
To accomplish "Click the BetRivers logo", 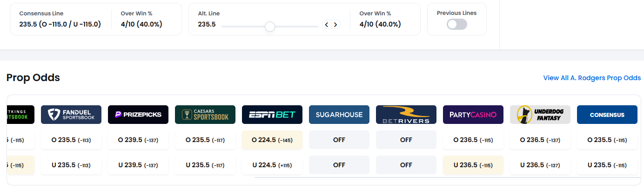I will click(406, 115).
